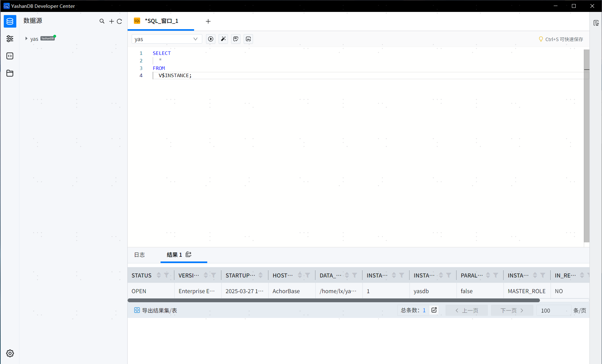Viewport: 602px width, 364px height.
Task: Select the *SQL_窗口_1 tab
Action: [161, 21]
